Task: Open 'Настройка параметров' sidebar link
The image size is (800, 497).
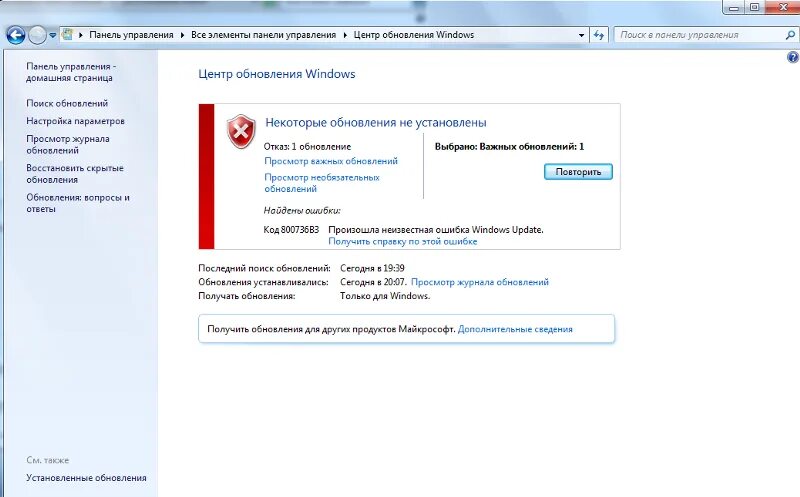Action: click(76, 121)
